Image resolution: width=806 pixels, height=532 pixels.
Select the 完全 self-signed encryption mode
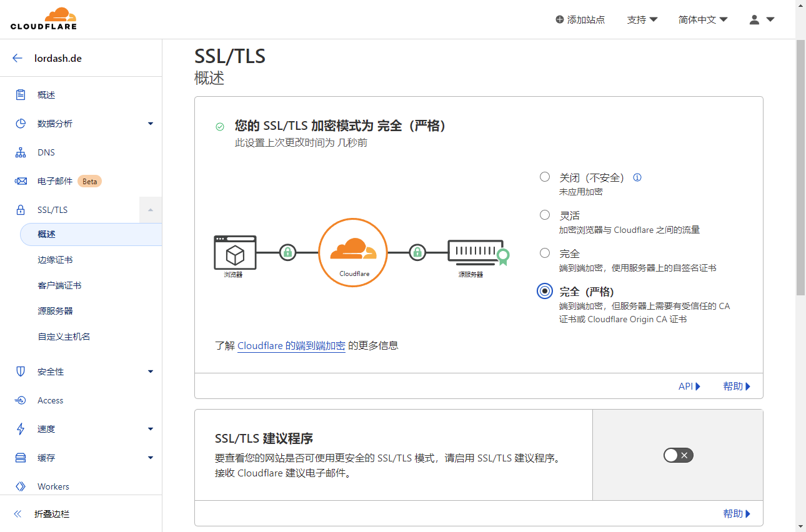click(545, 253)
